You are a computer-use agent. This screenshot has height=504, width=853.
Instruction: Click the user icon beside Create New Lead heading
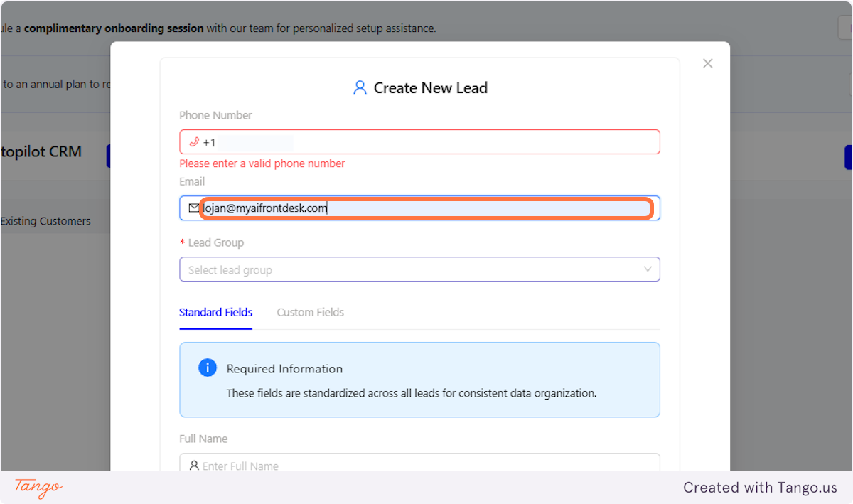360,87
